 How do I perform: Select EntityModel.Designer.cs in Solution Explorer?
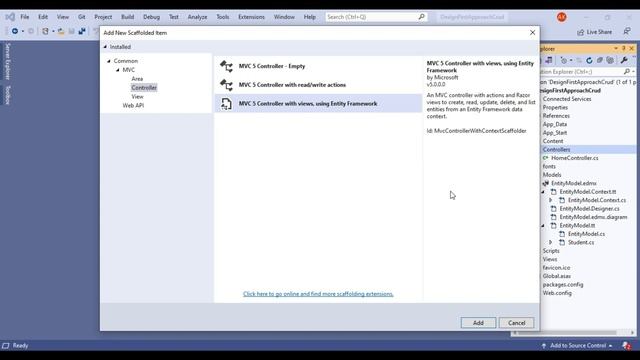point(589,209)
